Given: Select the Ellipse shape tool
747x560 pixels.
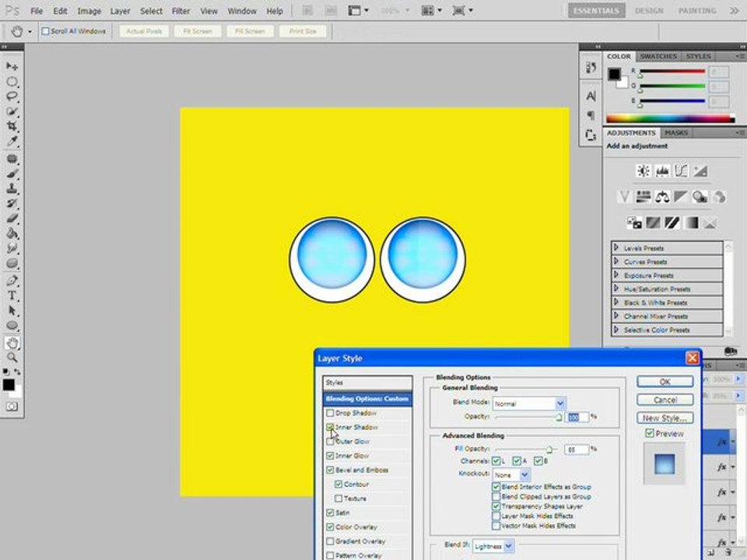Looking at the screenshot, I should (x=12, y=326).
